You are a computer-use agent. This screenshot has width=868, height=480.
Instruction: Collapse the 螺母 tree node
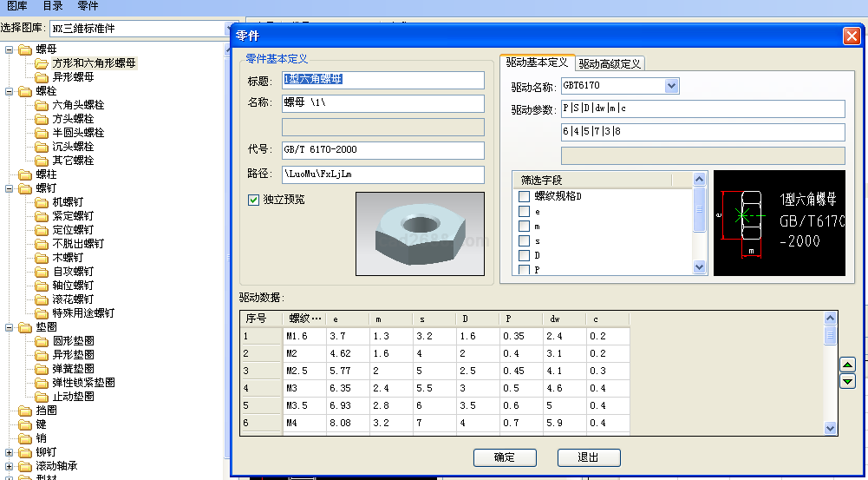click(x=9, y=49)
